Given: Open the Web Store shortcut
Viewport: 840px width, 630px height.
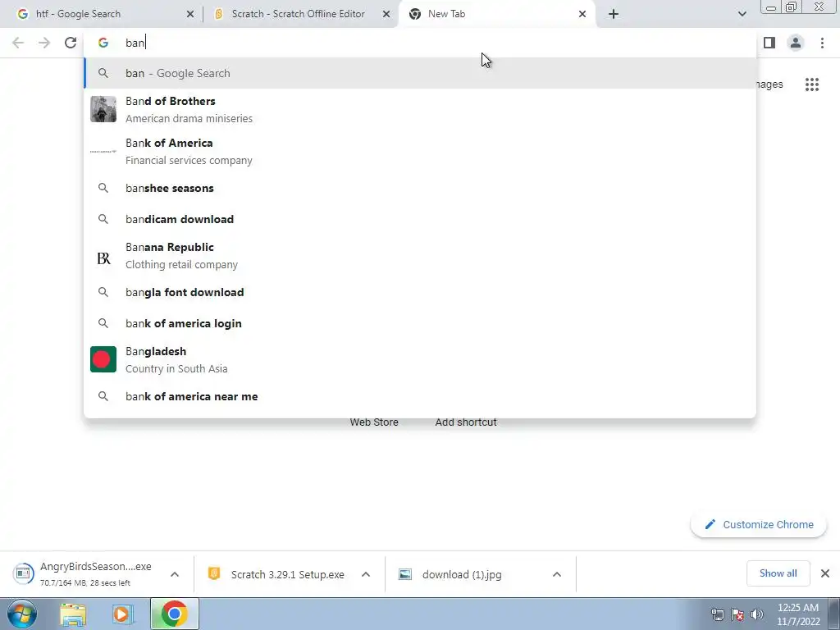Looking at the screenshot, I should [x=374, y=422].
